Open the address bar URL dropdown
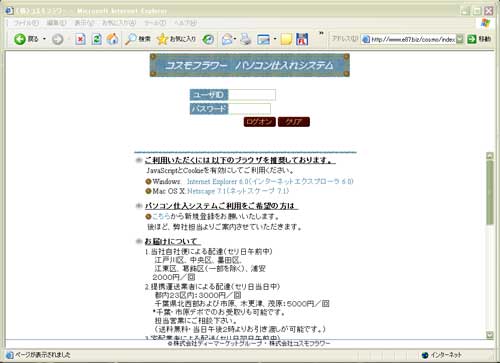This screenshot has height=363, width=500. coord(460,39)
